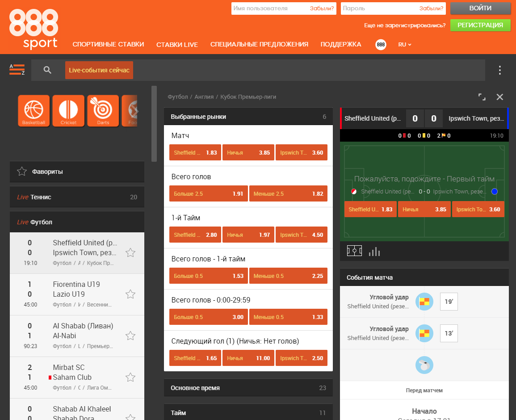Bet Ничья 1.97 in 1-й Тайм
Screen dimensions: 516x420
click(x=248, y=235)
